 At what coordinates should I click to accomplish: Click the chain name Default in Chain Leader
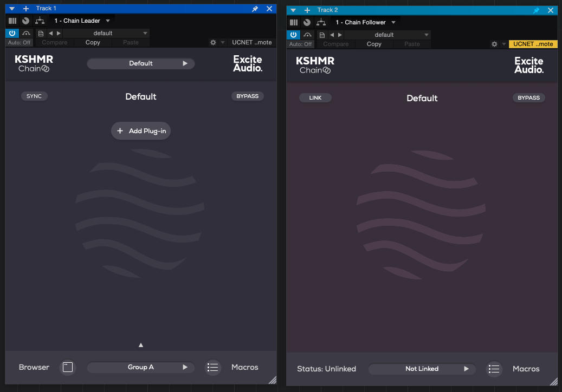(x=141, y=97)
